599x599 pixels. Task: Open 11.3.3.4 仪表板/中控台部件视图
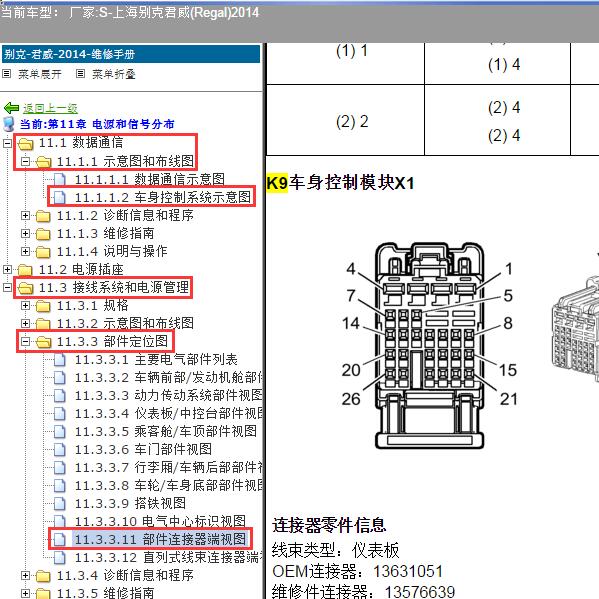pyautogui.click(x=168, y=413)
